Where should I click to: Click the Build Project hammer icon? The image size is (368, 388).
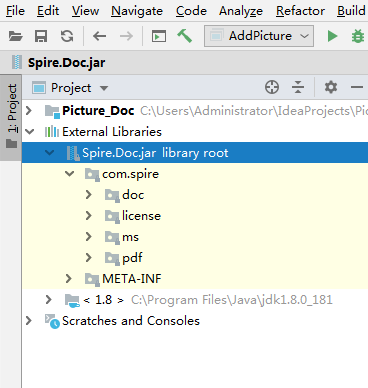point(184,36)
